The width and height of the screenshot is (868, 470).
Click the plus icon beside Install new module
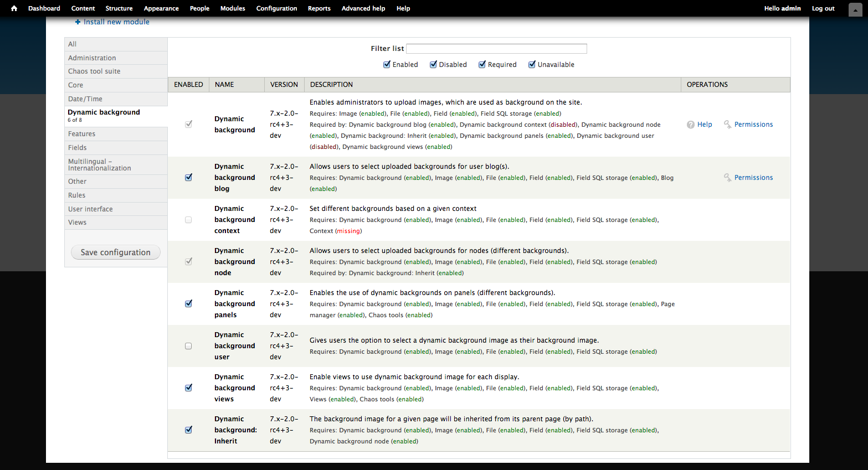[78, 22]
